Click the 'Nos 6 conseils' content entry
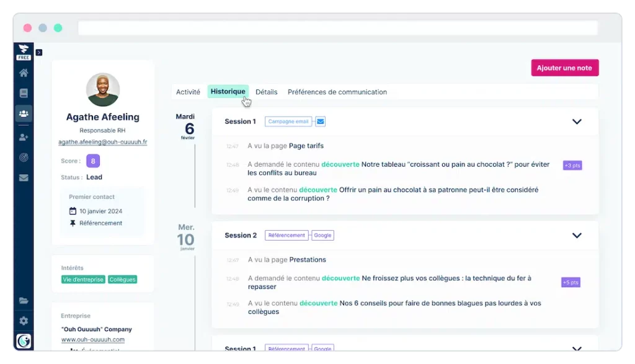 [x=394, y=308]
